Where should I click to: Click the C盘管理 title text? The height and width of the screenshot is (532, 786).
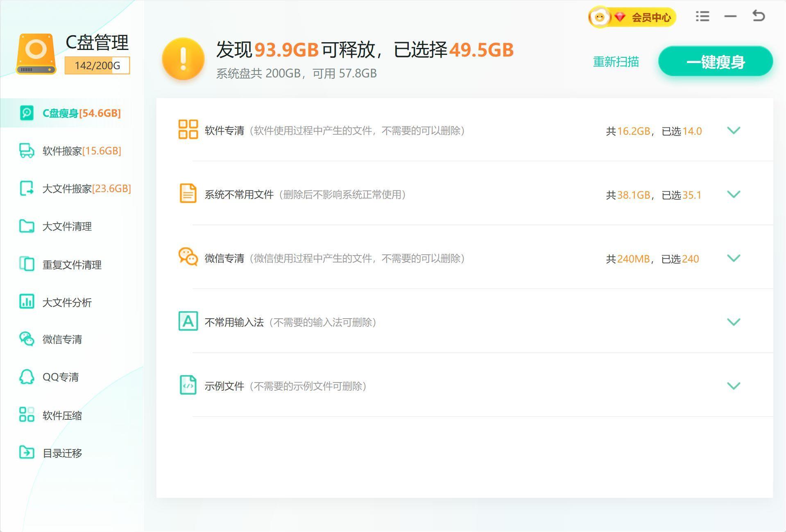[97, 43]
